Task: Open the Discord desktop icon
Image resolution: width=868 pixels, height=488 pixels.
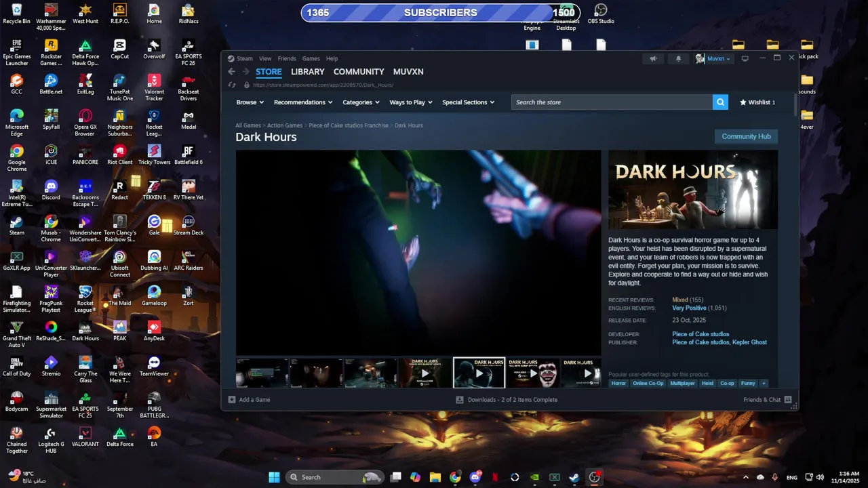Action: [51, 189]
